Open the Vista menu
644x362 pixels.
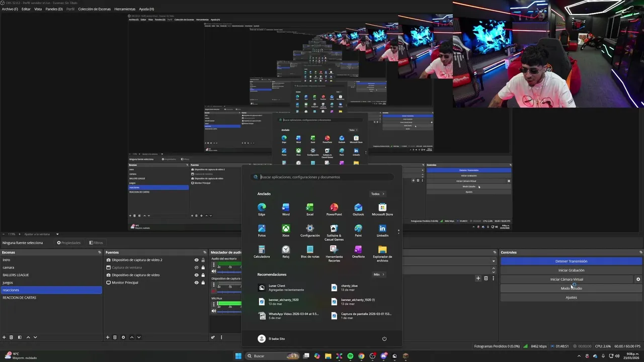pyautogui.click(x=38, y=9)
